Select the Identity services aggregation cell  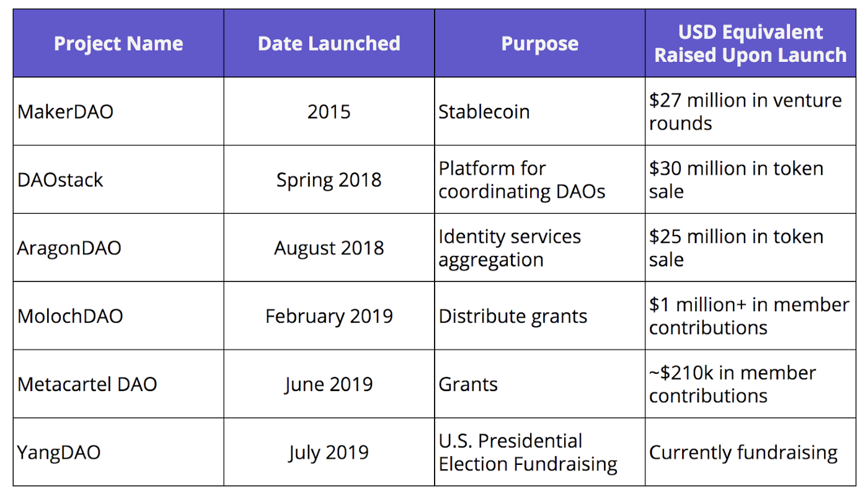[x=510, y=248]
